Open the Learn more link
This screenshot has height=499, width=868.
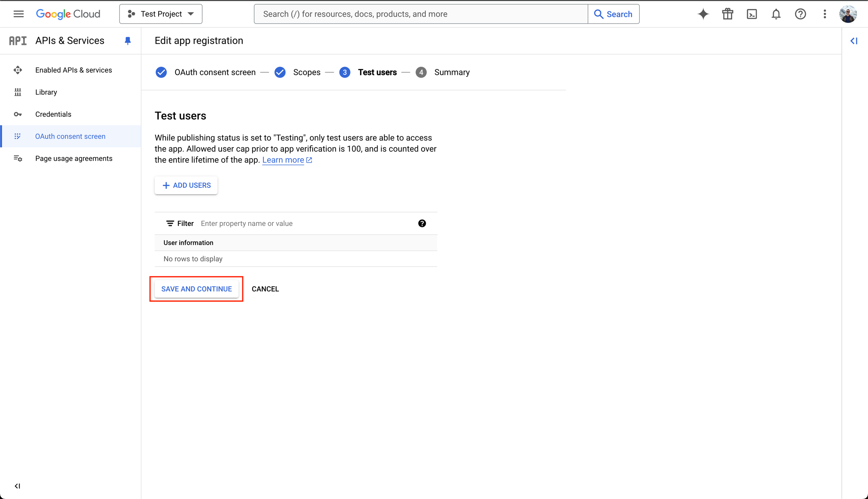(283, 160)
